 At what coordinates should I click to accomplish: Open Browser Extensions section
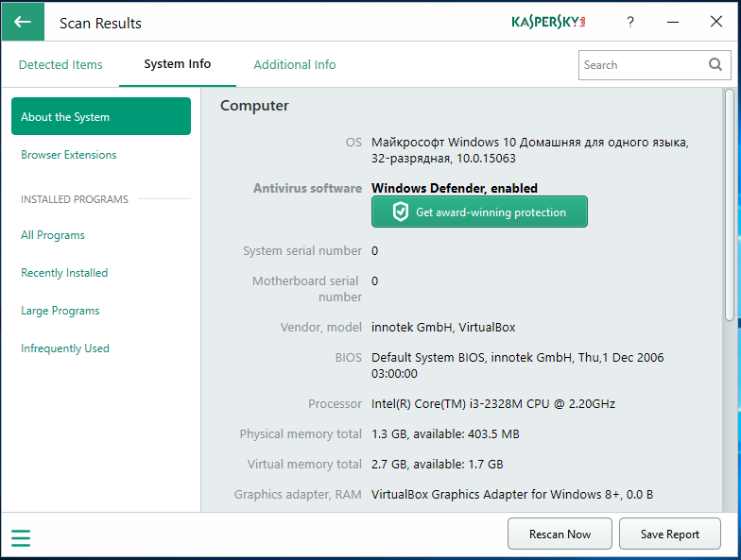(68, 155)
